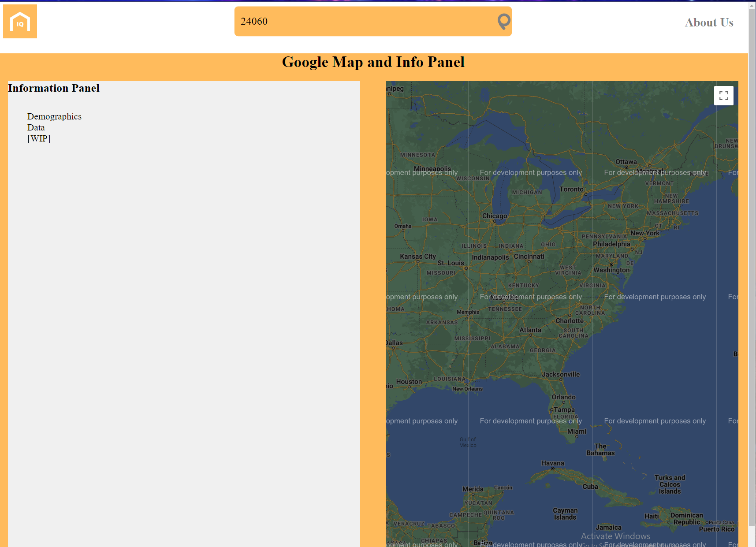Click Jamaica on the map

pyautogui.click(x=608, y=528)
